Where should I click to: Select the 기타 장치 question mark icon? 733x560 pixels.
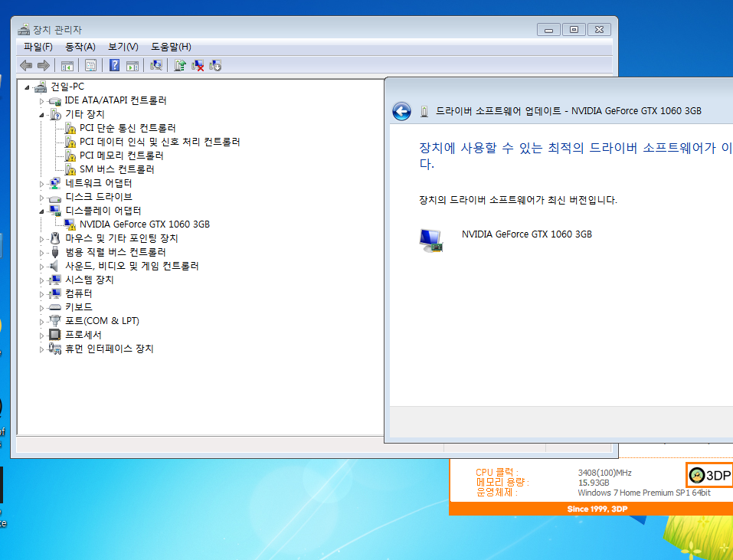(x=55, y=114)
